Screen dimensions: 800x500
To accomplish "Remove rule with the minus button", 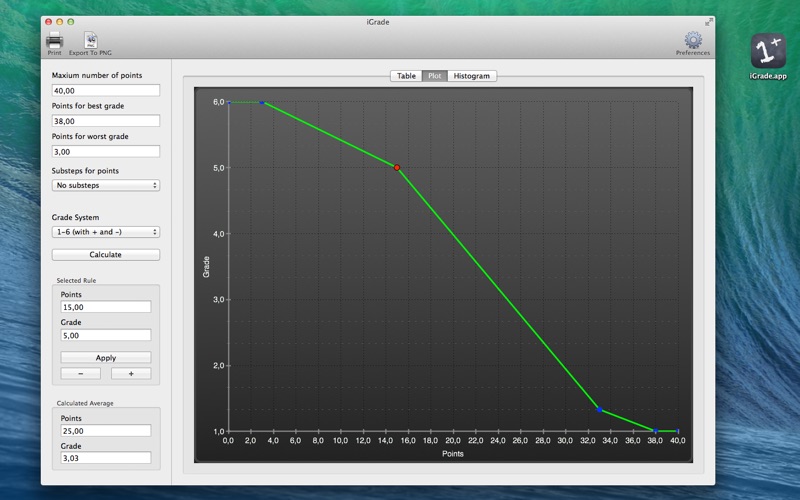I will [81, 373].
